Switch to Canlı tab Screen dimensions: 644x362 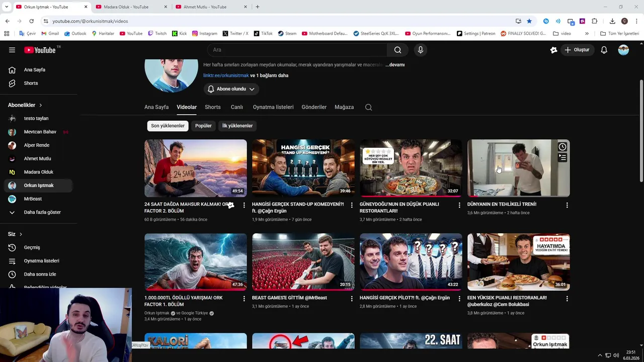coord(236,107)
